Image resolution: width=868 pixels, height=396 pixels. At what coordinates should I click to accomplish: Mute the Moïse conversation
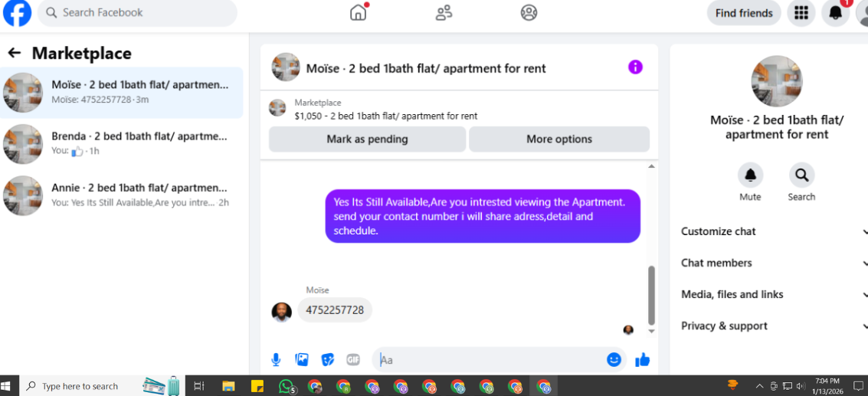click(x=750, y=182)
